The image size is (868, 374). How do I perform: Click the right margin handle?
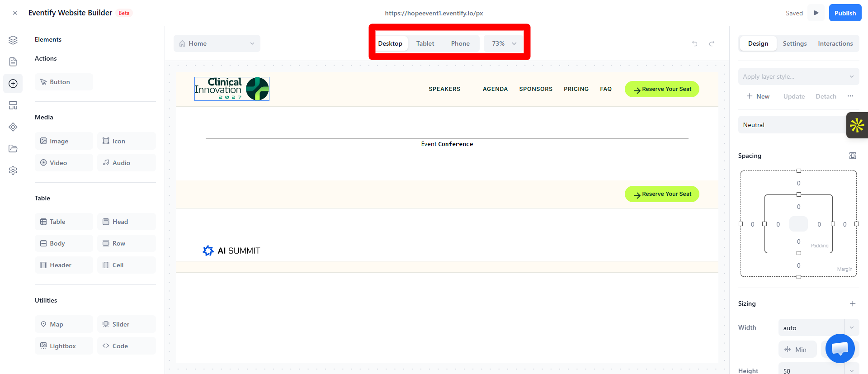(x=857, y=224)
